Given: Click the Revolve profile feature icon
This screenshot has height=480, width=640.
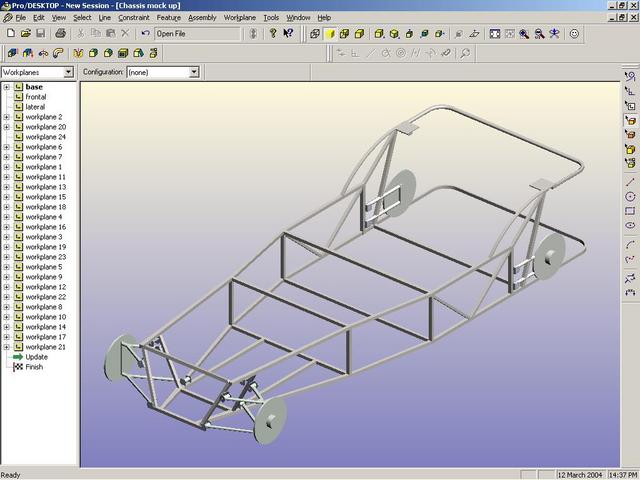Looking at the screenshot, I should click(43, 53).
